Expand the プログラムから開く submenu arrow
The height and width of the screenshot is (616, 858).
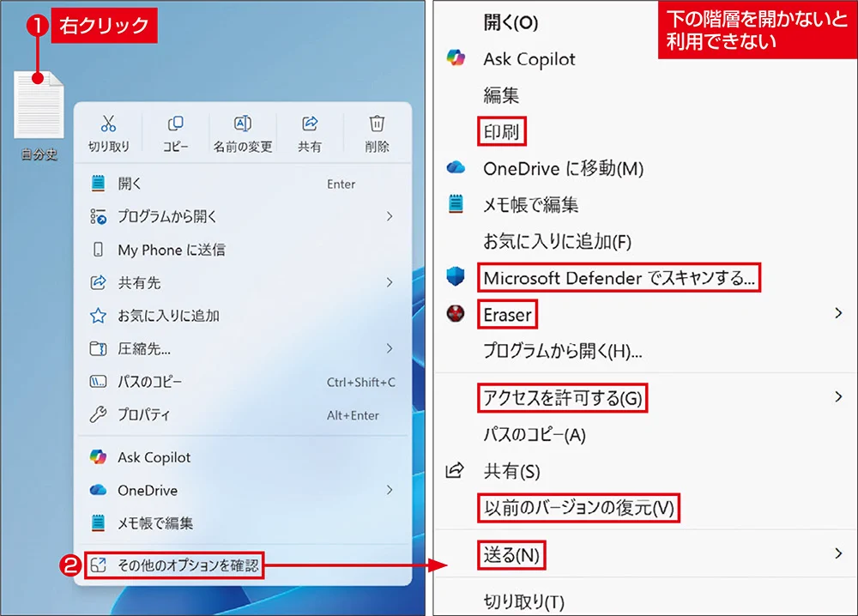pyautogui.click(x=389, y=217)
